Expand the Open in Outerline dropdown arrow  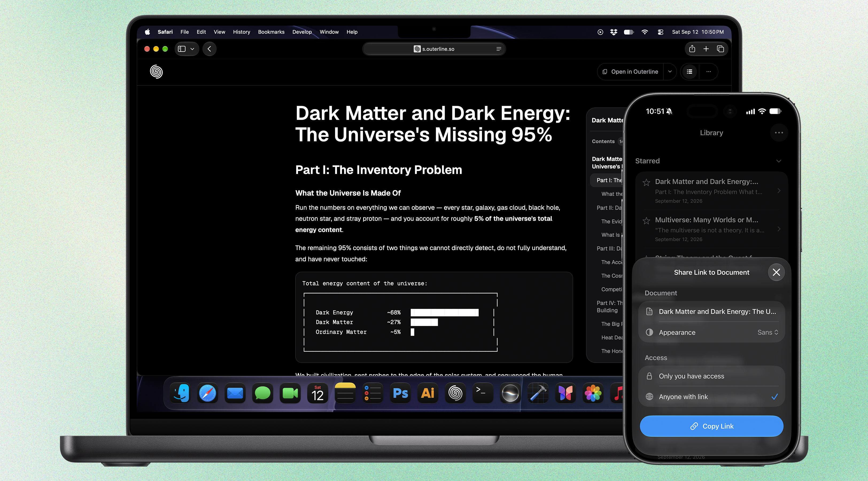point(670,71)
